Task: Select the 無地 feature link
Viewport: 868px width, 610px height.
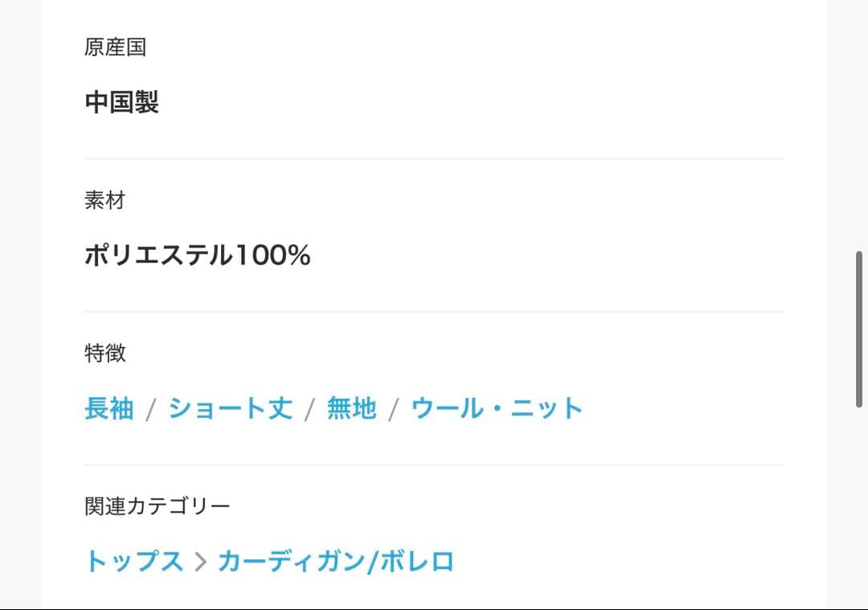Action: click(x=351, y=408)
